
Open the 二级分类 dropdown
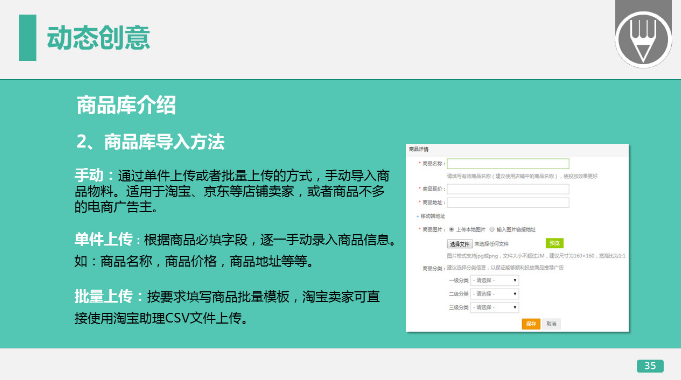pyautogui.click(x=494, y=294)
